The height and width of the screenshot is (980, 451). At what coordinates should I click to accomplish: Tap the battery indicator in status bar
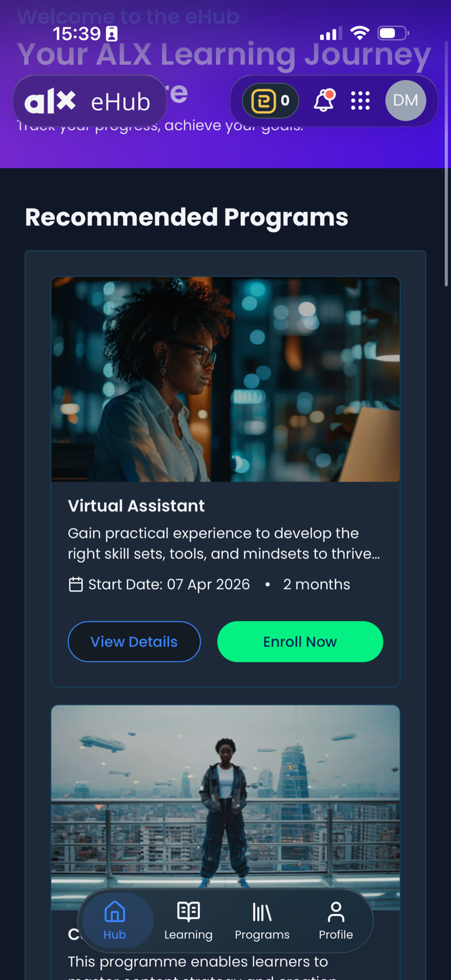[x=393, y=33]
